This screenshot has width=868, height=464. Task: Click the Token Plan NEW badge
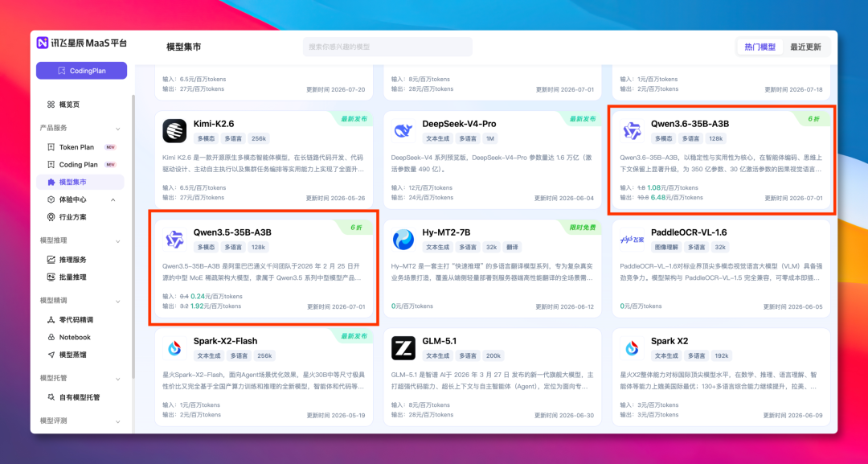click(110, 147)
